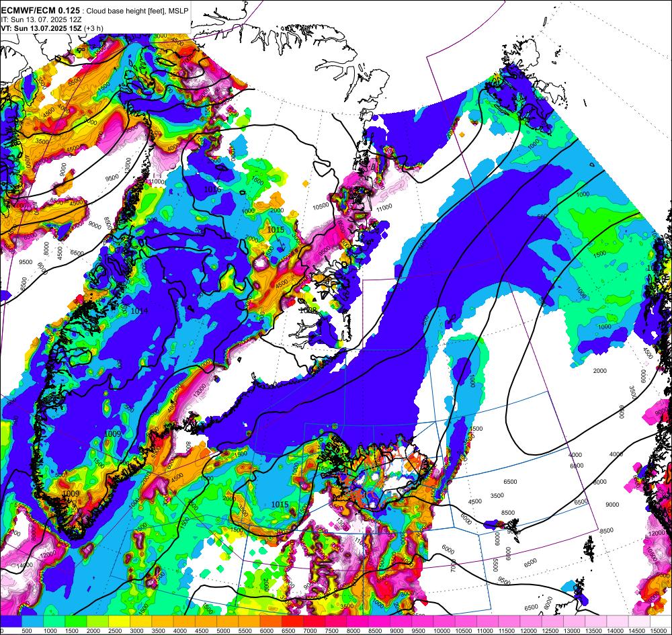The height and width of the screenshot is (635, 672).
Task: Click the 'VT: Sun 13.07.2025 15Z' line
Action: coord(42,28)
